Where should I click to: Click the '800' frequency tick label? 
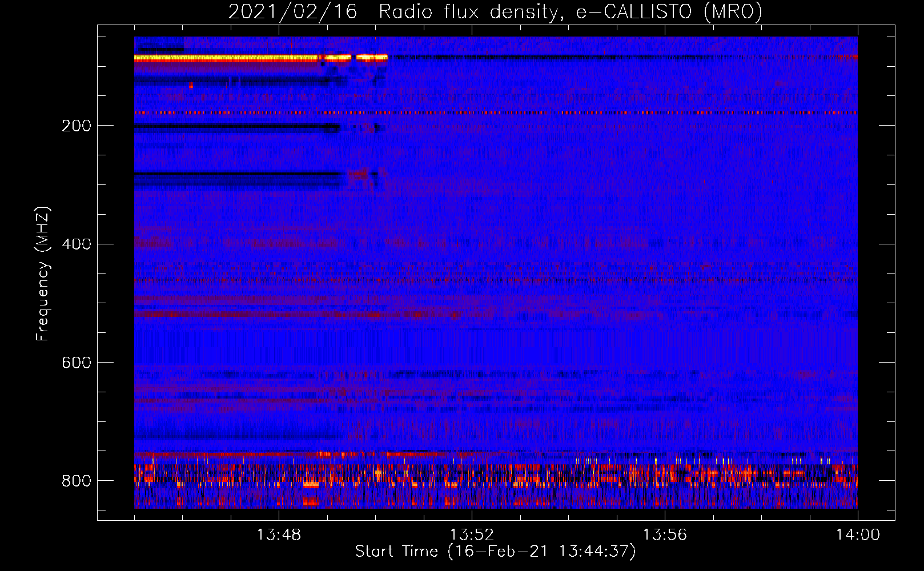click(x=77, y=481)
